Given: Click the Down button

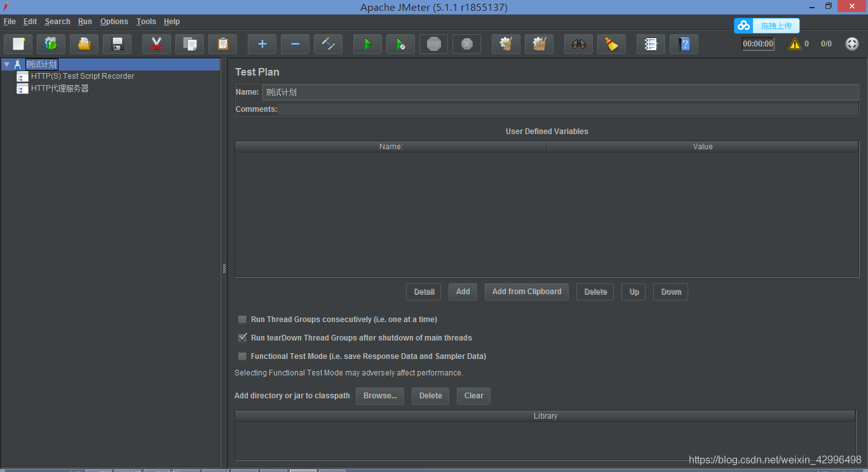Looking at the screenshot, I should [671, 292].
